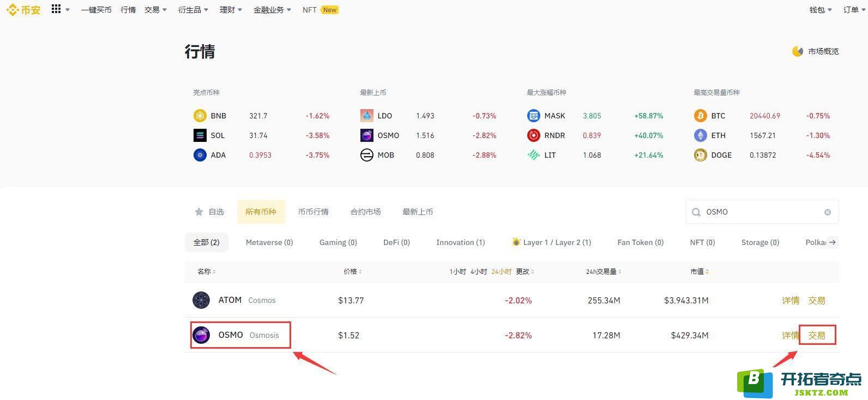Open 交易 for ATOM row
Screen dimensions: 868x400
click(x=817, y=301)
